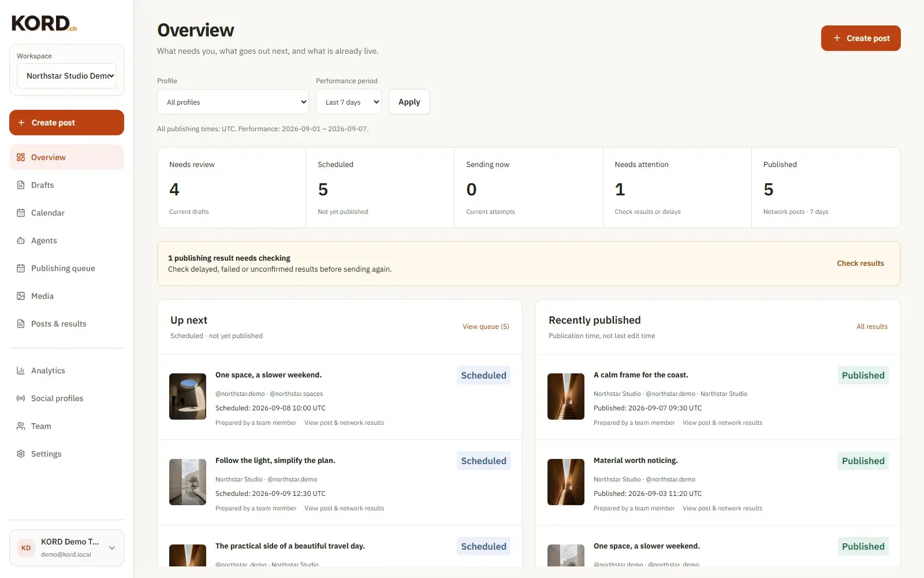Open Team page
The image size is (924, 578).
click(66, 426)
